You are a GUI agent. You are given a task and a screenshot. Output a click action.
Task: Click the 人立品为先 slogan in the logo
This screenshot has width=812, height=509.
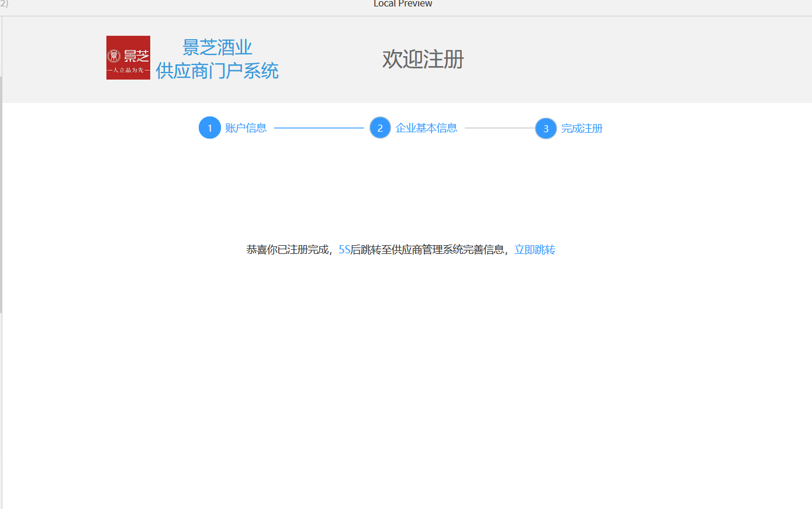(x=128, y=70)
